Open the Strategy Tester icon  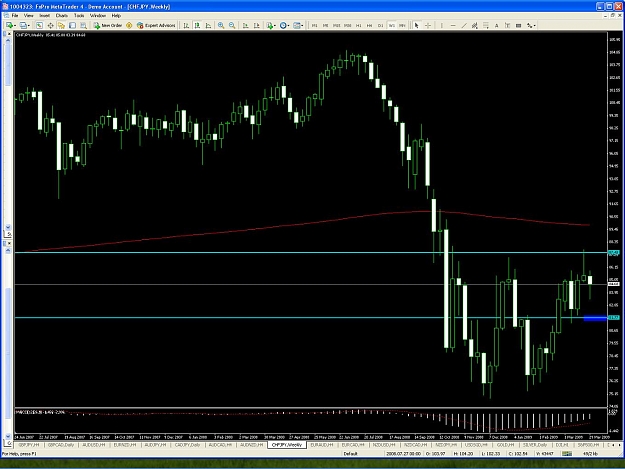tap(83, 26)
